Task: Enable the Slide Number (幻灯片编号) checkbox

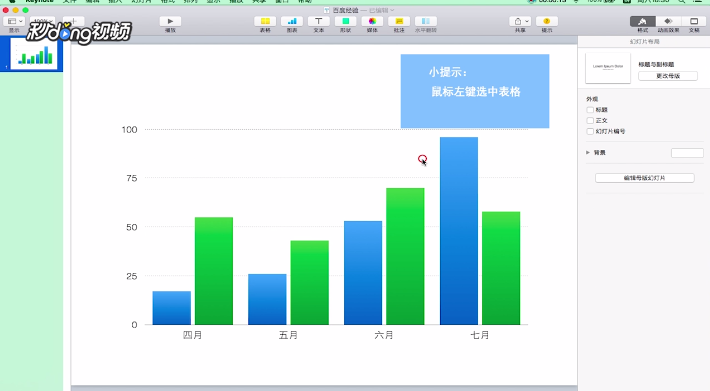Action: (x=590, y=131)
